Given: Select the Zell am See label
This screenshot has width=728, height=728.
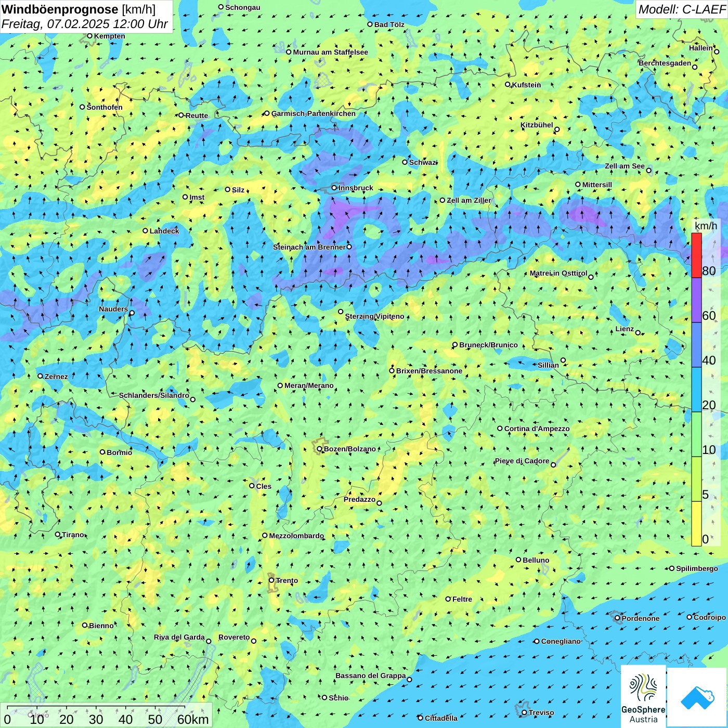Looking at the screenshot, I should pos(625,166).
